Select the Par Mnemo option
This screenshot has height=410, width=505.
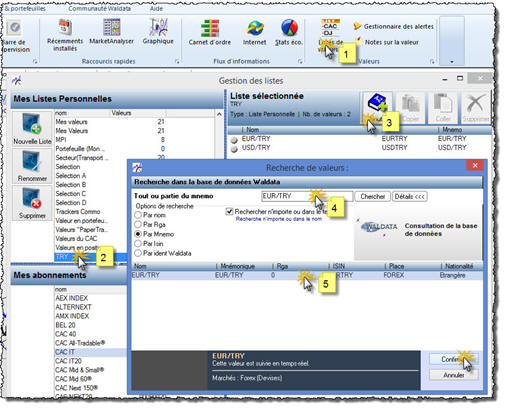138,234
